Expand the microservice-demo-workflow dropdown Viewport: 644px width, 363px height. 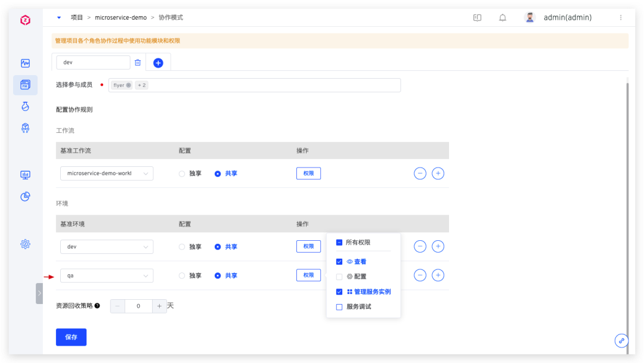[x=107, y=173]
